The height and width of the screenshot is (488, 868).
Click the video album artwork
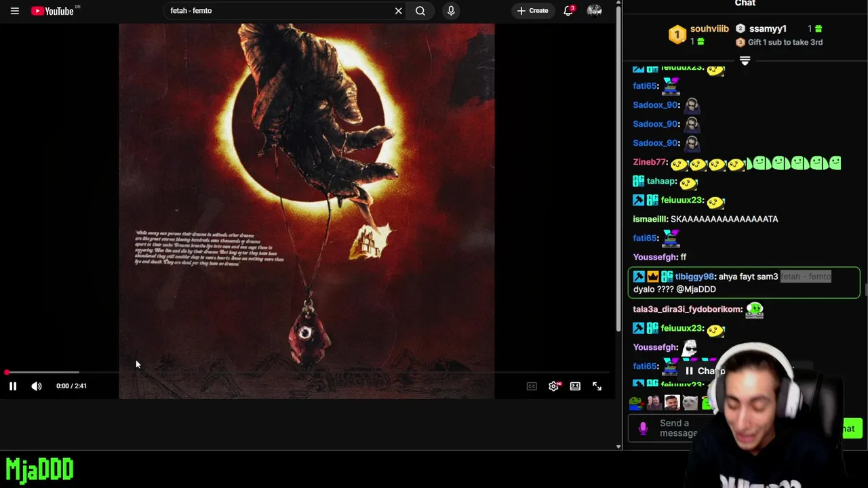pyautogui.click(x=307, y=211)
